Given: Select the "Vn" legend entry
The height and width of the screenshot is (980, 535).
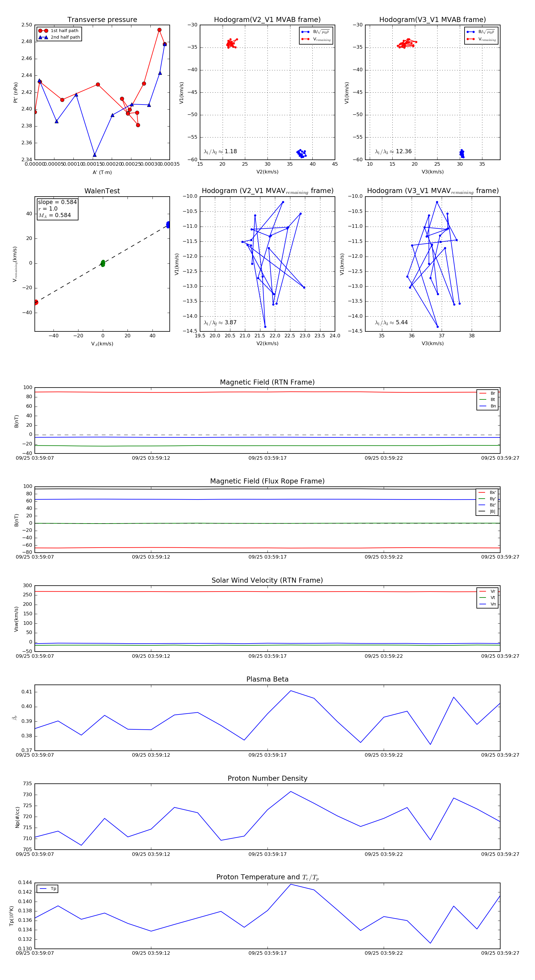Looking at the screenshot, I should (x=488, y=604).
